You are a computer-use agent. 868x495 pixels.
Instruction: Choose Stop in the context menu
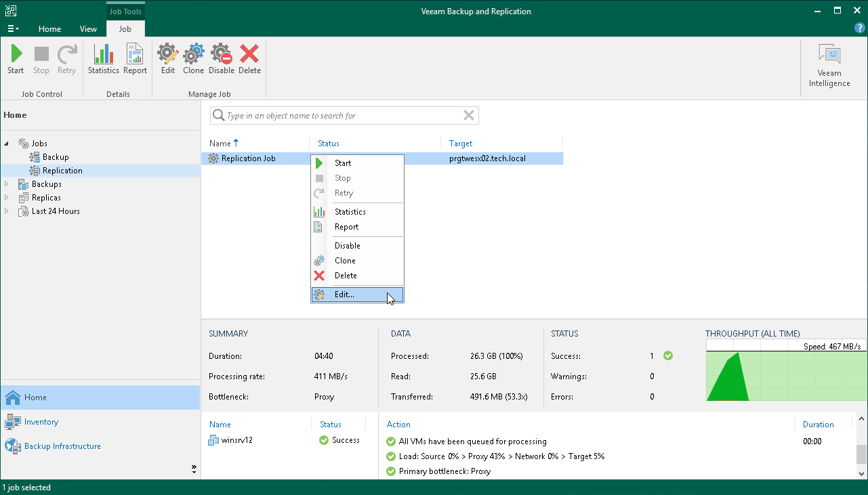(357, 177)
